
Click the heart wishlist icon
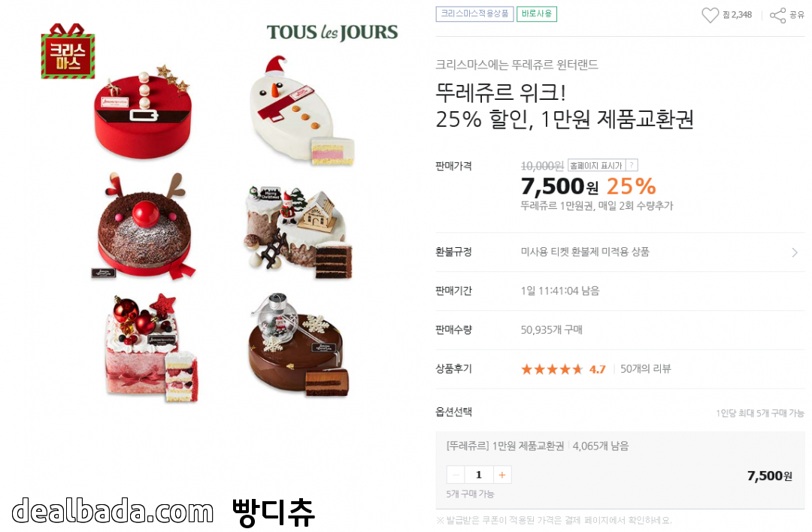710,15
